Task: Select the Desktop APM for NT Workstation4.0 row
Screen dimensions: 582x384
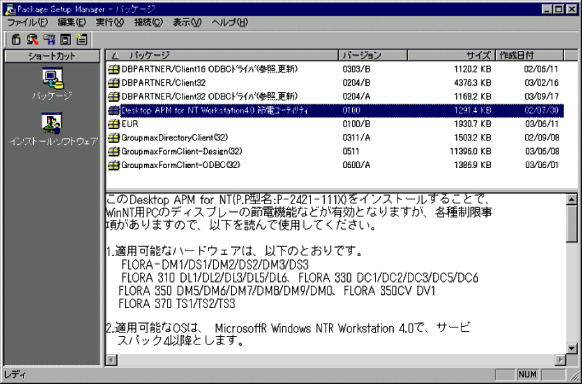Action: pyautogui.click(x=336, y=110)
